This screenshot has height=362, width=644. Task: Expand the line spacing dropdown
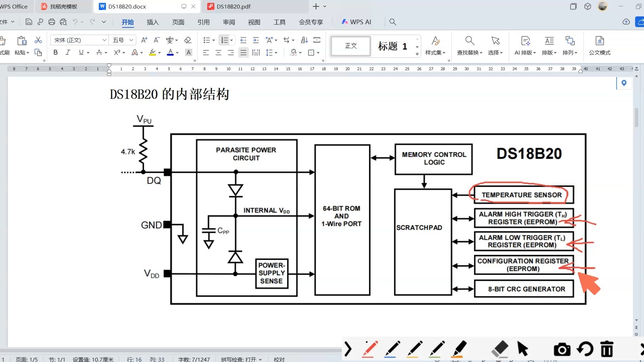point(276,53)
